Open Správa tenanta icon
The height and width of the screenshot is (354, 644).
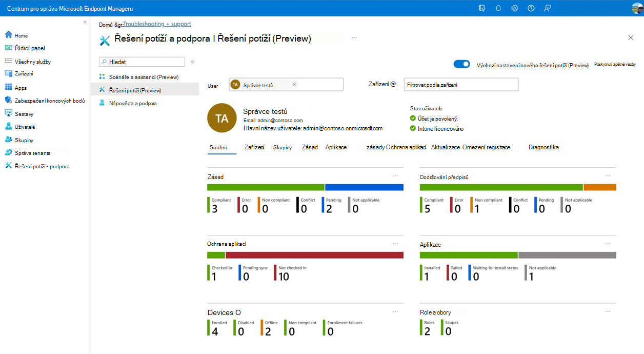8,152
